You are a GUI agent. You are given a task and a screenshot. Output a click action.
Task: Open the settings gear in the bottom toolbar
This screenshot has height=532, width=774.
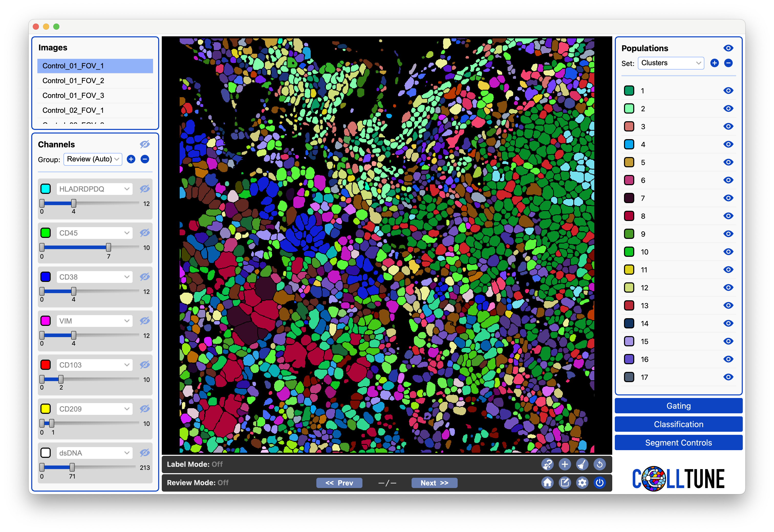[x=582, y=483]
